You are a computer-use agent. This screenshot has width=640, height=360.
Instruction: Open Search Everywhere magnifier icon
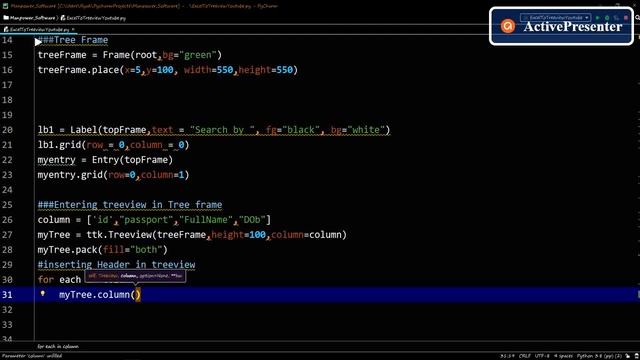tap(637, 18)
